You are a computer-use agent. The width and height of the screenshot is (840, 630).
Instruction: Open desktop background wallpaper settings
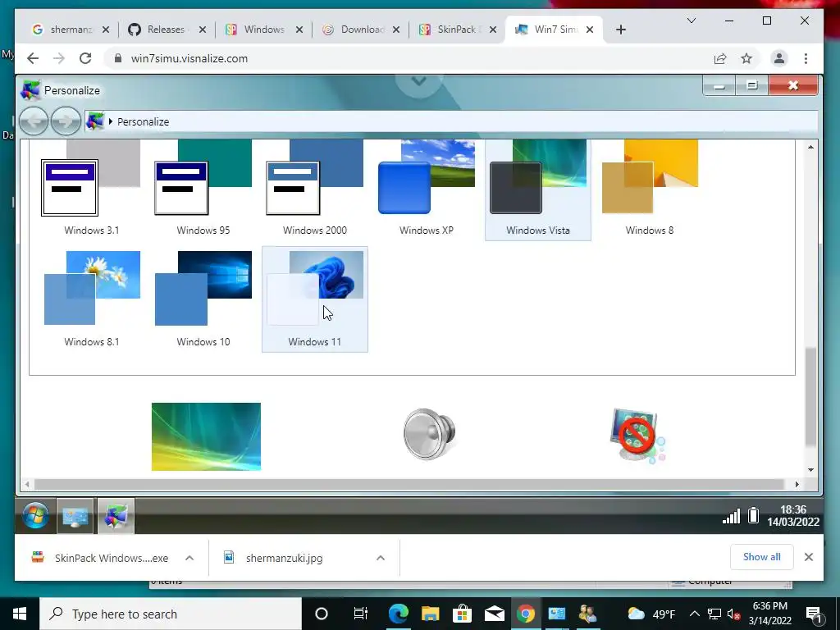click(x=206, y=436)
